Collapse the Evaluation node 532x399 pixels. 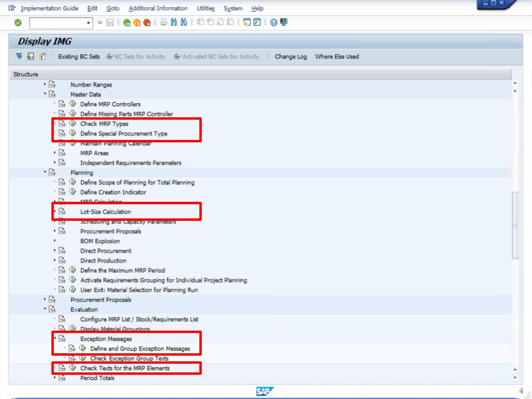tap(45, 309)
